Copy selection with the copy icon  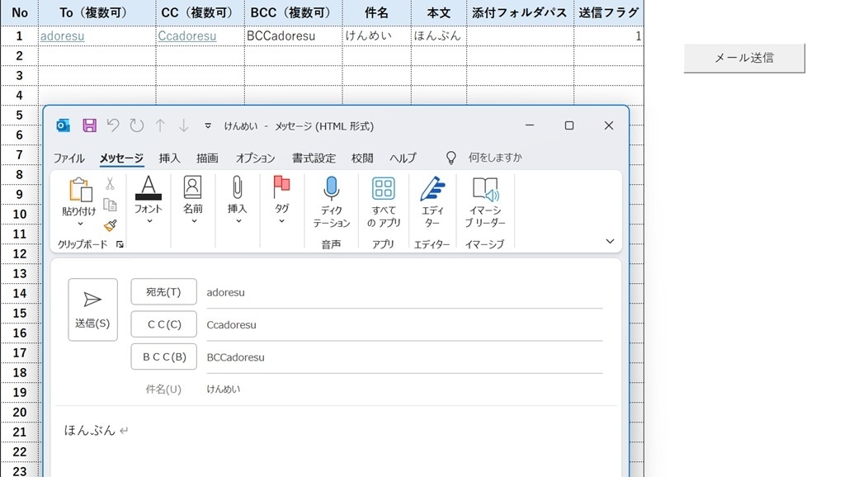110,204
